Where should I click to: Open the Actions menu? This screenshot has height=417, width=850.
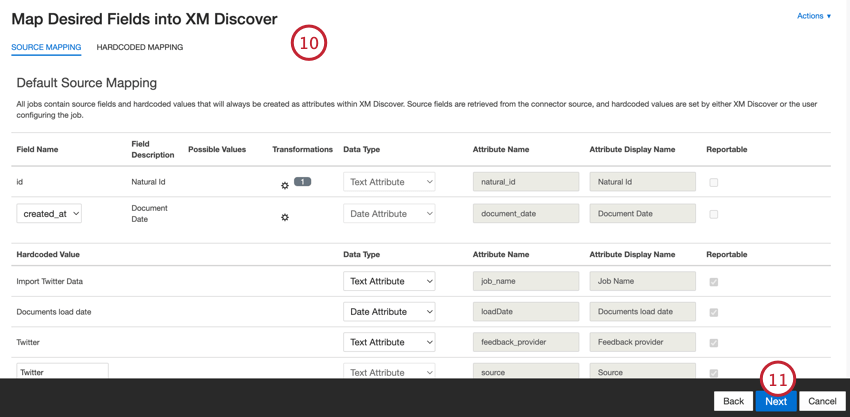coord(813,16)
